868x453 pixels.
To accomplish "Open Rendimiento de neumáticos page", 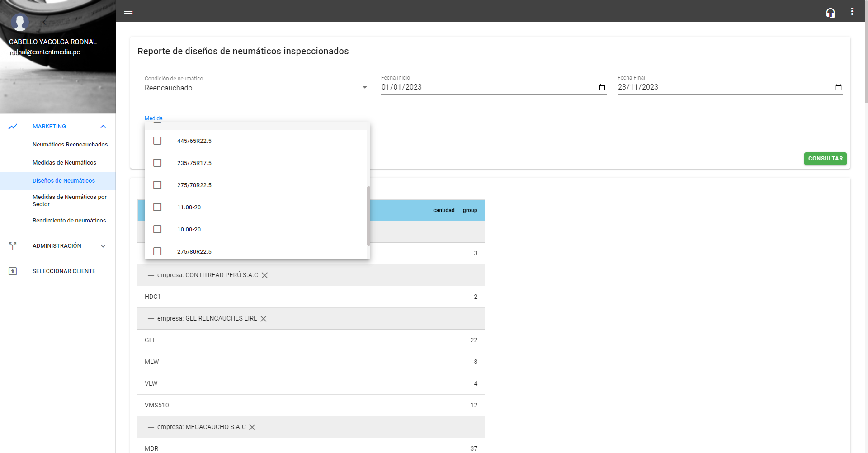I will click(x=69, y=221).
